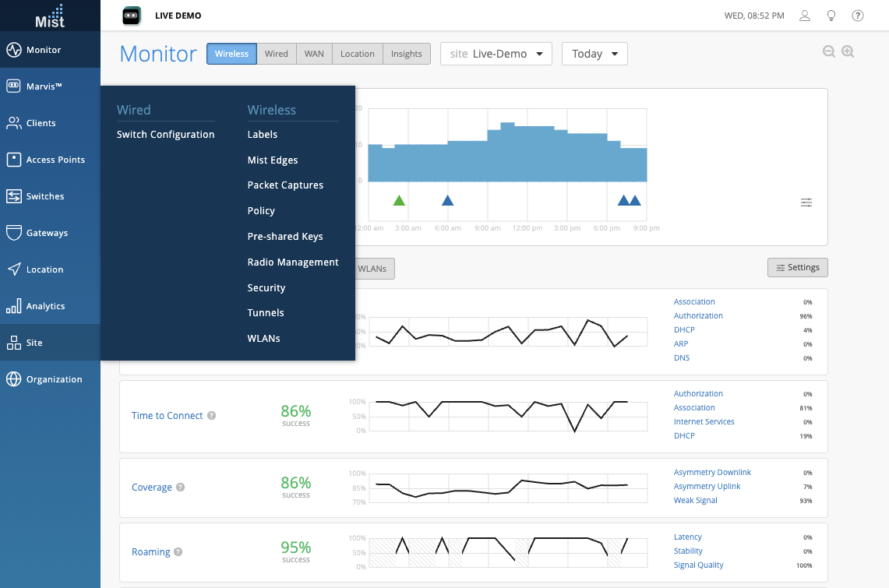889x588 pixels.
Task: Click the zoom in magnifier icon
Action: click(848, 52)
